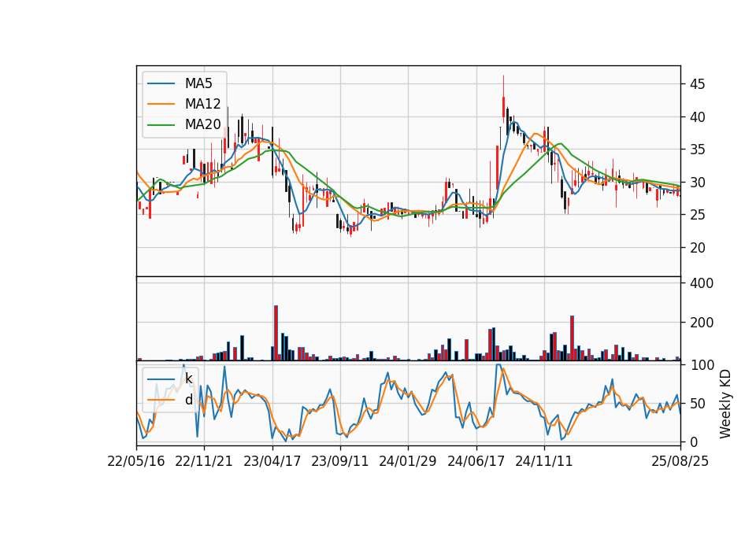
Task: Click the orange MA12 legend line sample
Action: pos(161,104)
